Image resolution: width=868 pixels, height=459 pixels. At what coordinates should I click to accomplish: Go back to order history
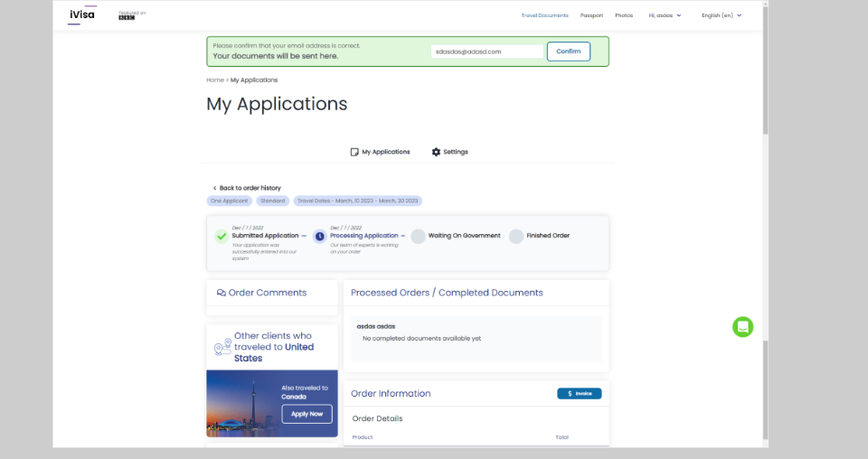pyautogui.click(x=250, y=188)
